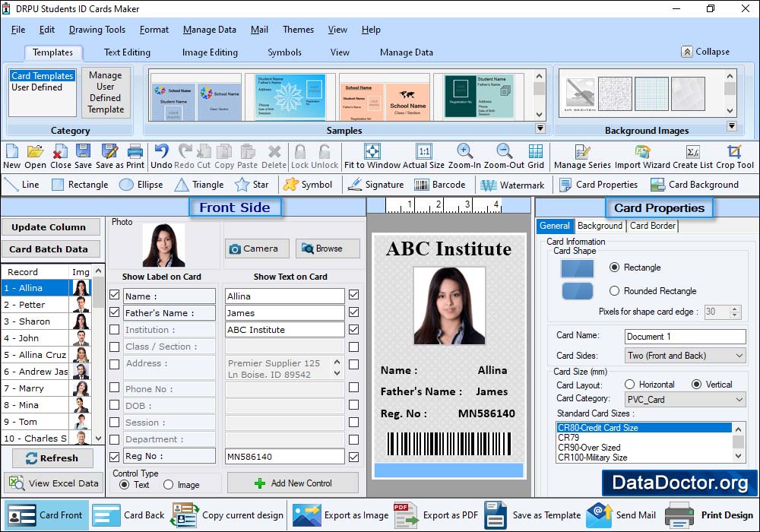Insert a Symbol onto the card
Viewport: 760px width, 532px height.
[308, 185]
